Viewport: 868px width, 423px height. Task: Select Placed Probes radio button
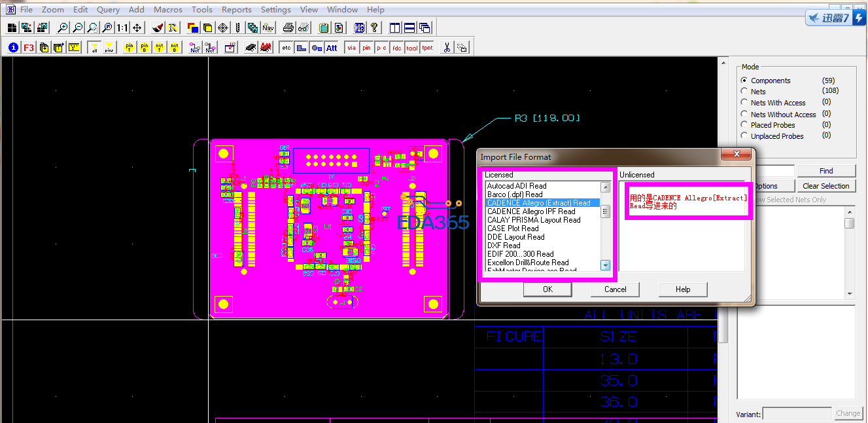point(744,125)
